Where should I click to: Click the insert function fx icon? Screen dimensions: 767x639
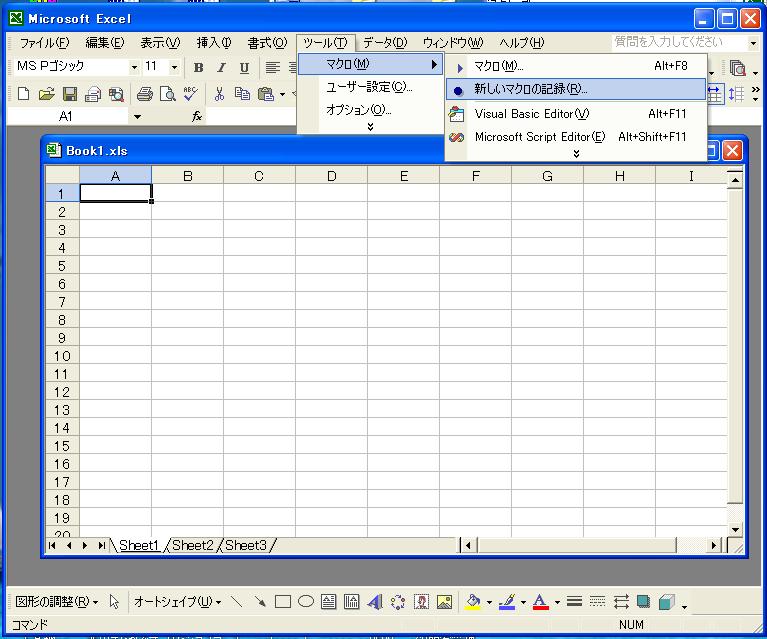click(197, 116)
